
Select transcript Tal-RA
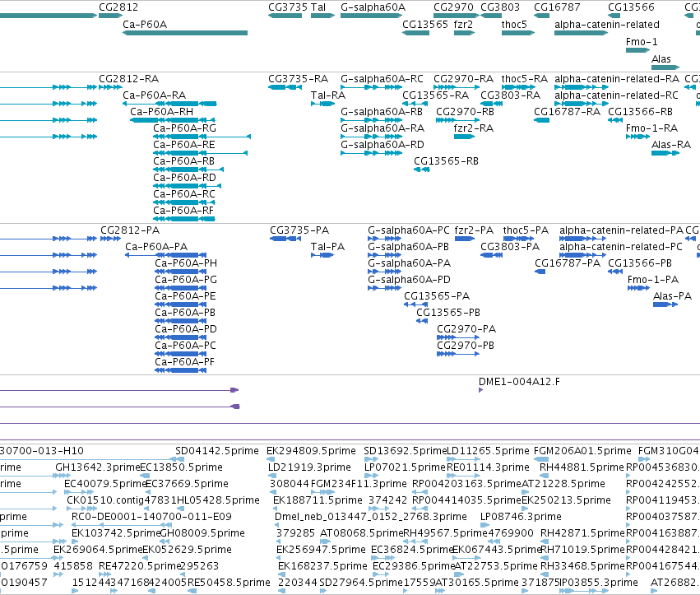(x=328, y=95)
